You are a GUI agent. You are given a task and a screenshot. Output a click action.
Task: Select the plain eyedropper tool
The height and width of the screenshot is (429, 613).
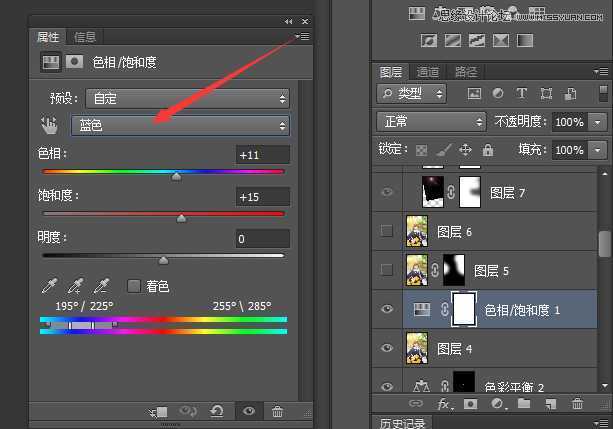(50, 286)
